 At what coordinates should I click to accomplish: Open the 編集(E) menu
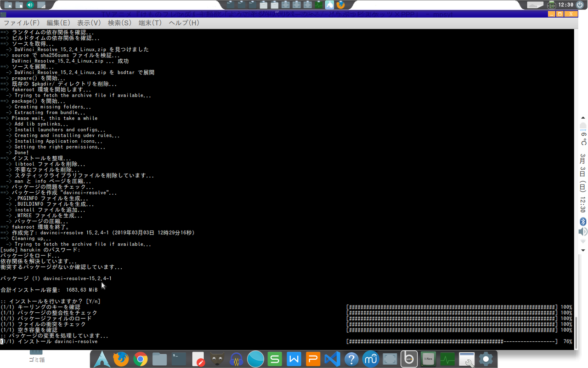[x=58, y=23]
